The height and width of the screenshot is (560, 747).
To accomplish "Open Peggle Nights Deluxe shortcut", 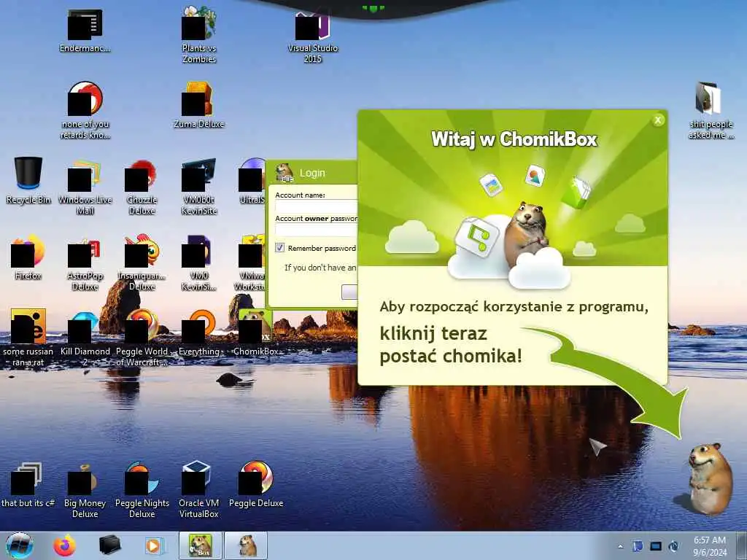I will 142,491.
